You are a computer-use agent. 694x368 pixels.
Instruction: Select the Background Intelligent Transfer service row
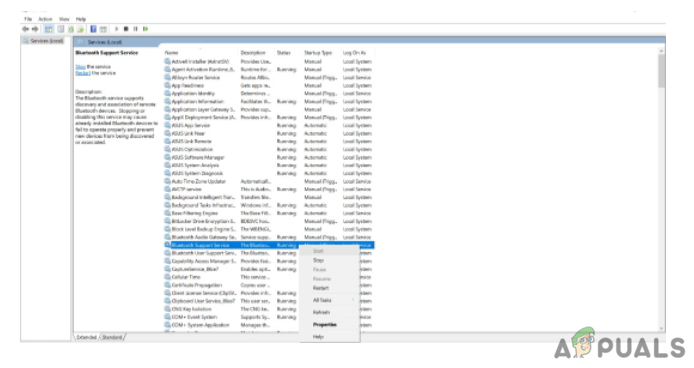[269, 198]
